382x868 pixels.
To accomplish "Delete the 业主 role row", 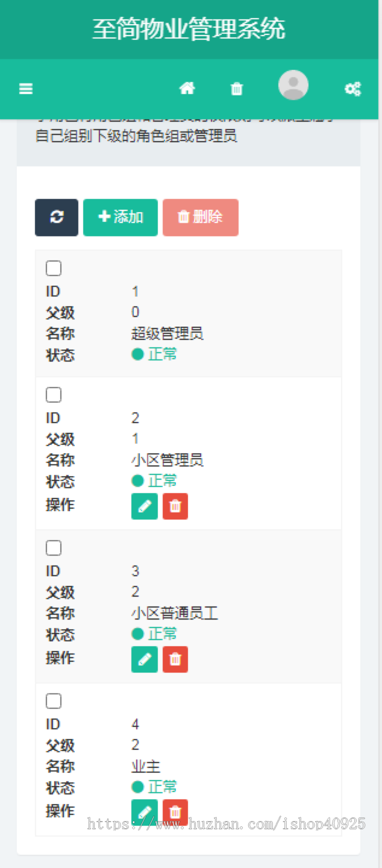I will pyautogui.click(x=175, y=812).
